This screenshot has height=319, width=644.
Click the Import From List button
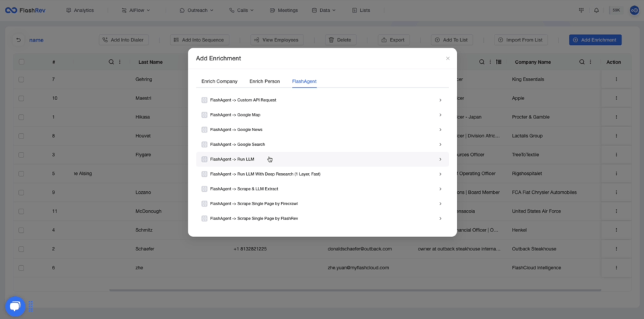pos(520,40)
